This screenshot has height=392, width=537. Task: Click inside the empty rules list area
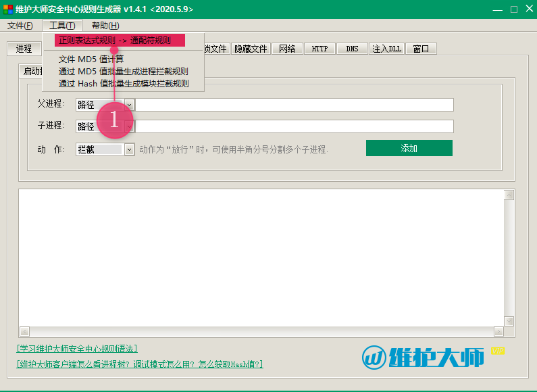coord(261,258)
